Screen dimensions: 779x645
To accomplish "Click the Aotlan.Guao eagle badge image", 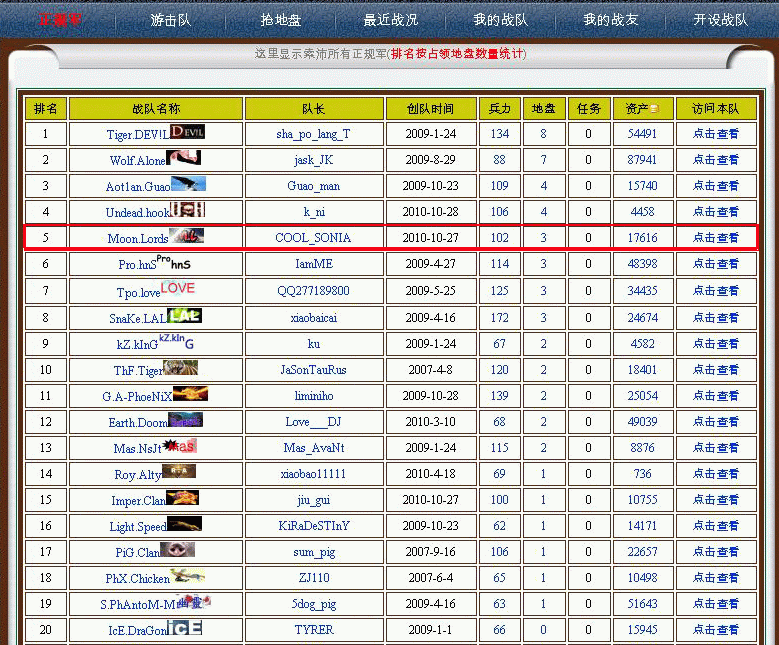I will pyautogui.click(x=188, y=184).
